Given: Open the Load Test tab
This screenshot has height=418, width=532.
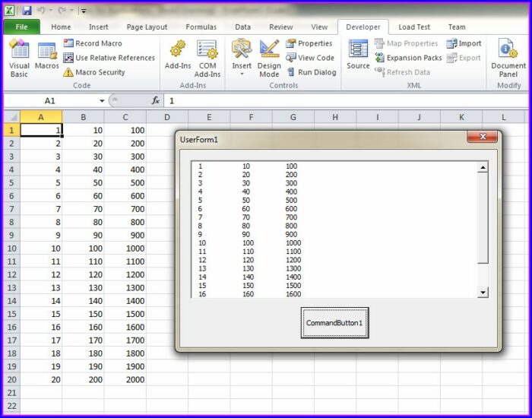Looking at the screenshot, I should tap(414, 27).
